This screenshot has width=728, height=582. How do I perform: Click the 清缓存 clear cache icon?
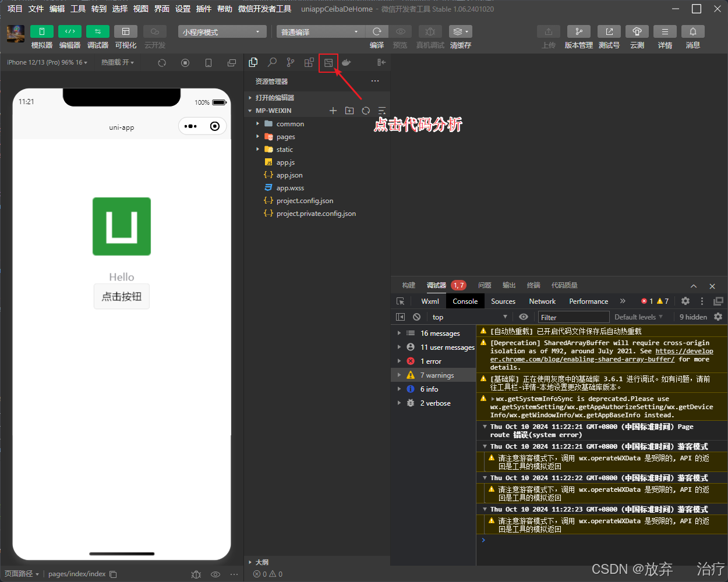pos(461,31)
